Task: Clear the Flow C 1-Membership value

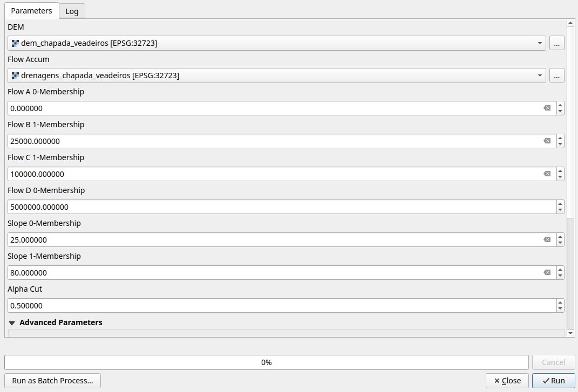Action: click(x=547, y=174)
